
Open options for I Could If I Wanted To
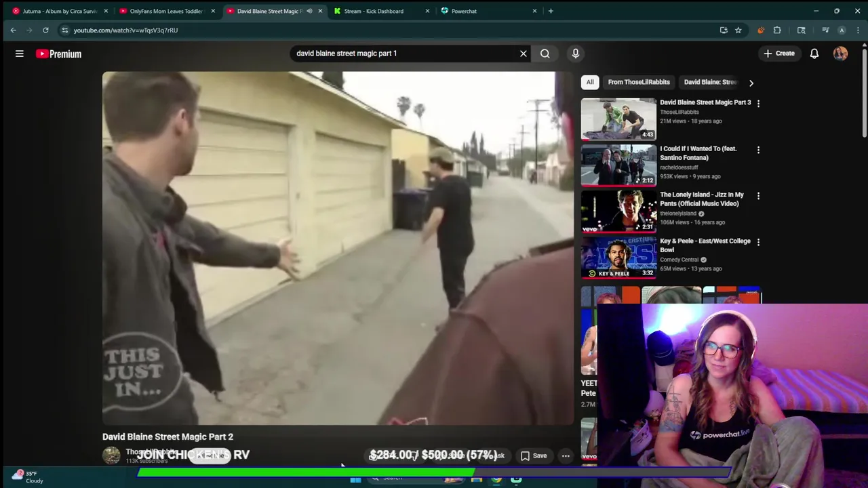click(x=758, y=150)
